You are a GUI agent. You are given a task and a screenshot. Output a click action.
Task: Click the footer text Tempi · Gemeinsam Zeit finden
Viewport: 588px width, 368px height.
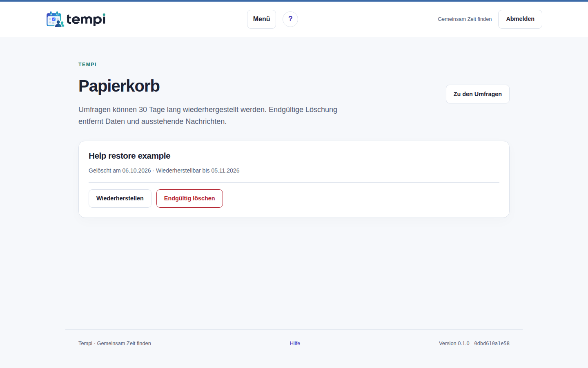[115, 343]
